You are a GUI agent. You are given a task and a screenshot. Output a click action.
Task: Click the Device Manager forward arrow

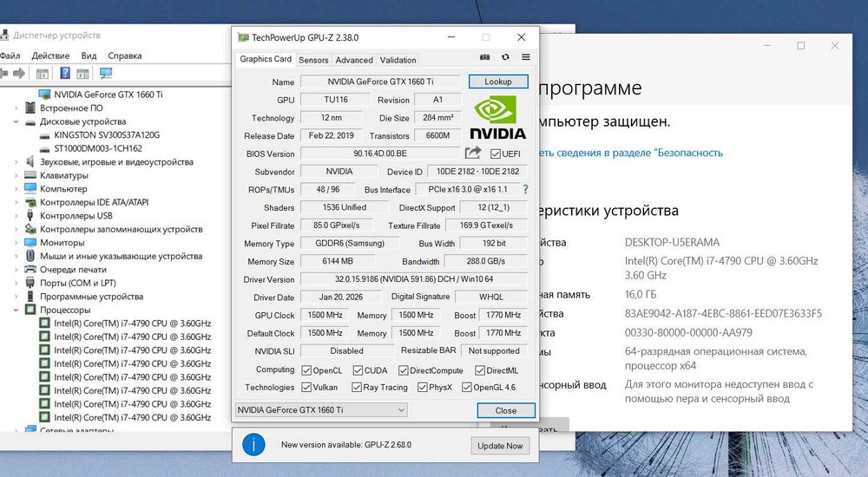(x=19, y=73)
